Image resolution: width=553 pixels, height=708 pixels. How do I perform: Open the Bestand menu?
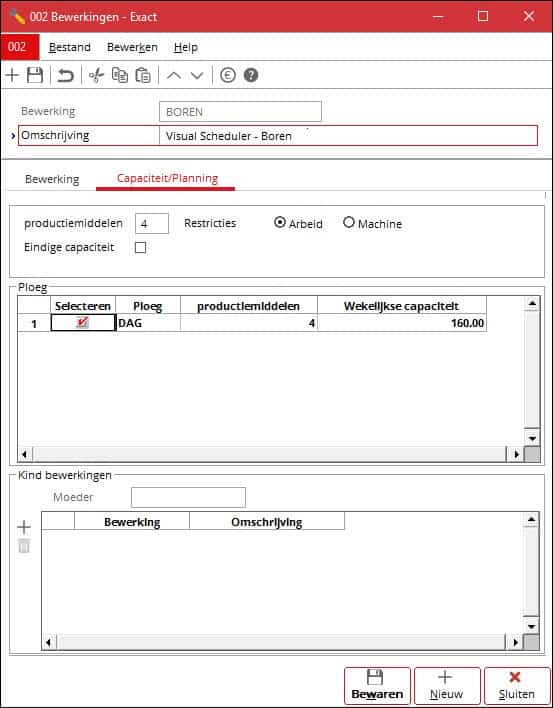point(70,47)
